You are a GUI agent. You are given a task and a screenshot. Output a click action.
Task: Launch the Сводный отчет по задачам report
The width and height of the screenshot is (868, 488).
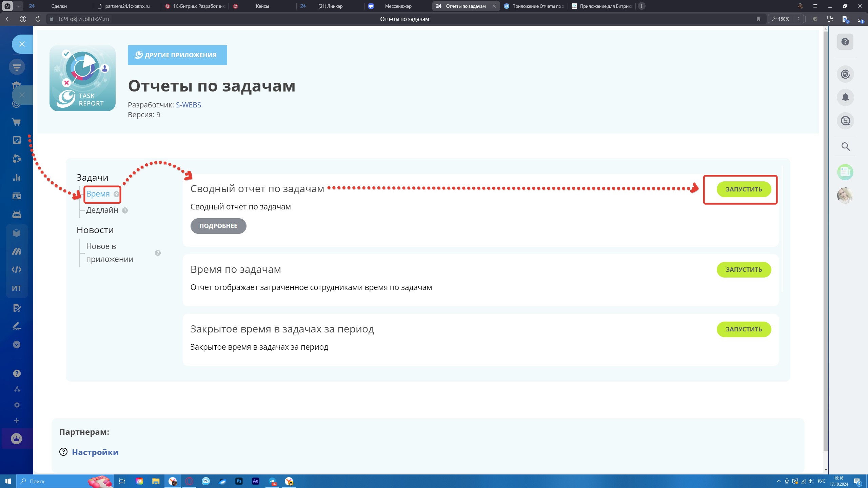click(744, 189)
